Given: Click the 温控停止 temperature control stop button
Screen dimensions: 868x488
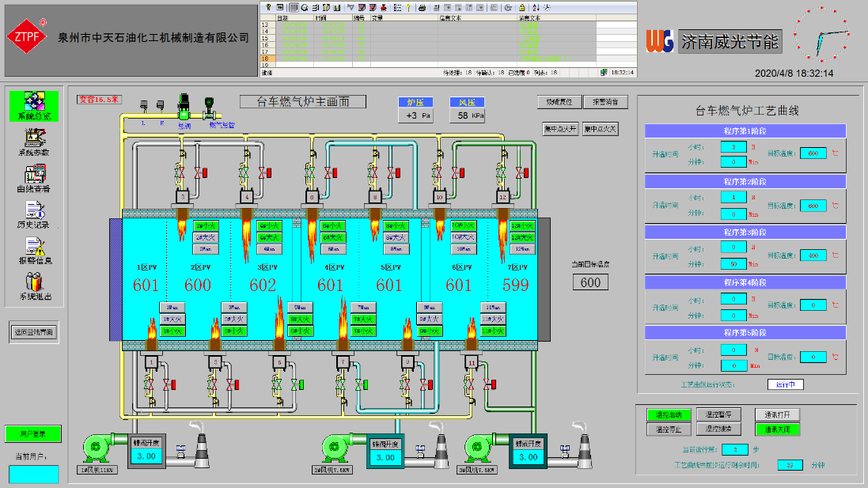Looking at the screenshot, I should [x=669, y=429].
